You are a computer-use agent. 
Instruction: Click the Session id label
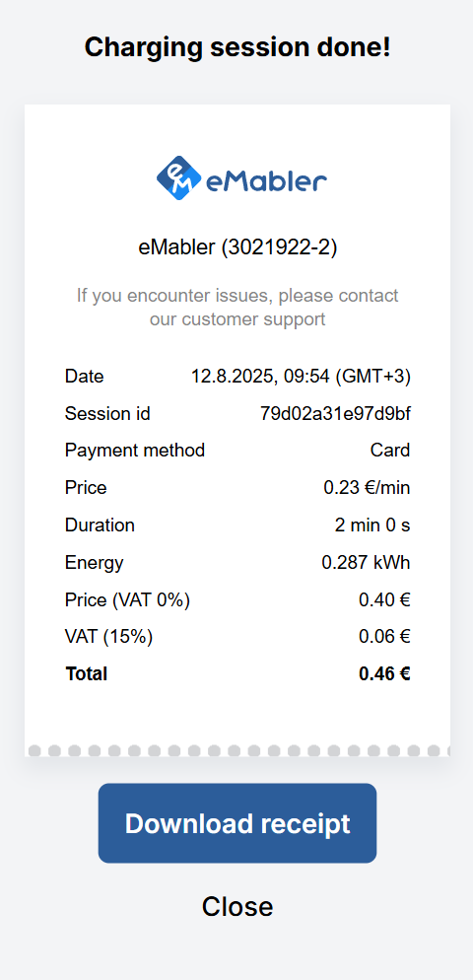click(x=107, y=414)
